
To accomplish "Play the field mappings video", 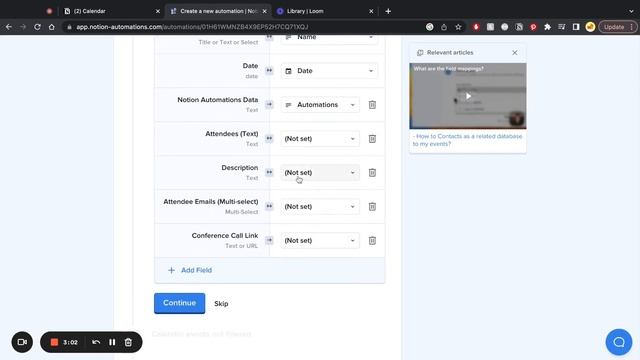I will (x=468, y=96).
